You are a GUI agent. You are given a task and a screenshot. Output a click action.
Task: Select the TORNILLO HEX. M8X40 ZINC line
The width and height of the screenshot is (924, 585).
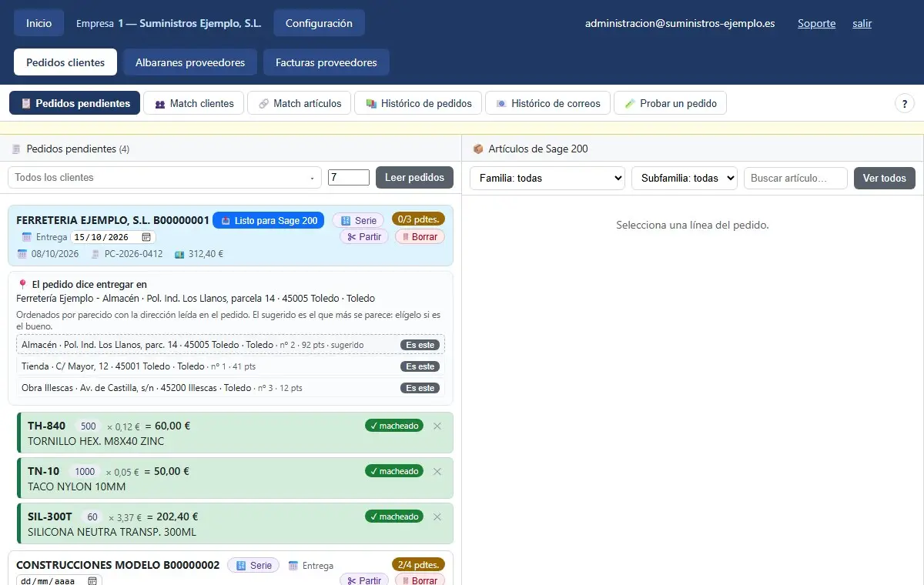tap(236, 433)
